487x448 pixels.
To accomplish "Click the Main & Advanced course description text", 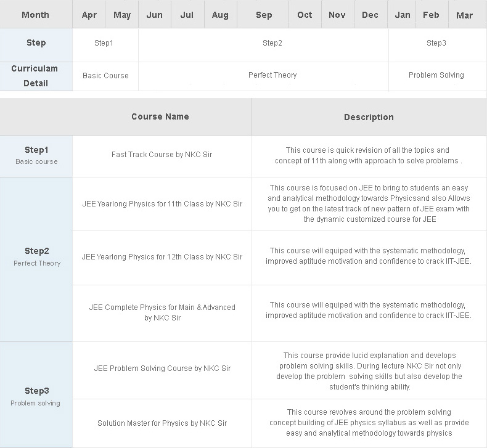I will [x=369, y=310].
